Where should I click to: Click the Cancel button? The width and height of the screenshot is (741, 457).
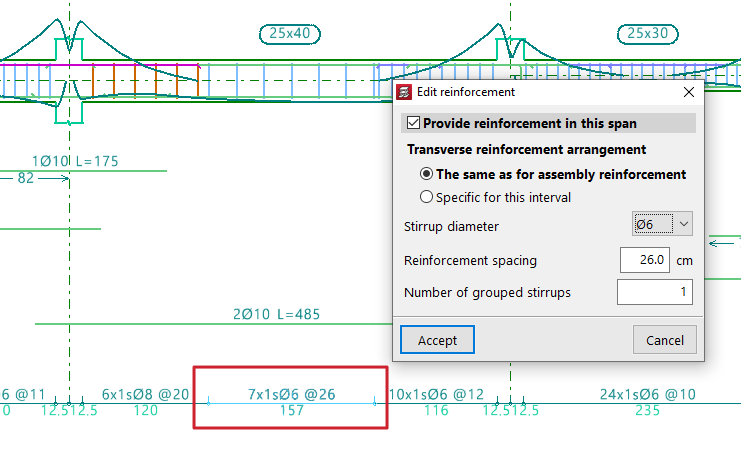(x=664, y=340)
